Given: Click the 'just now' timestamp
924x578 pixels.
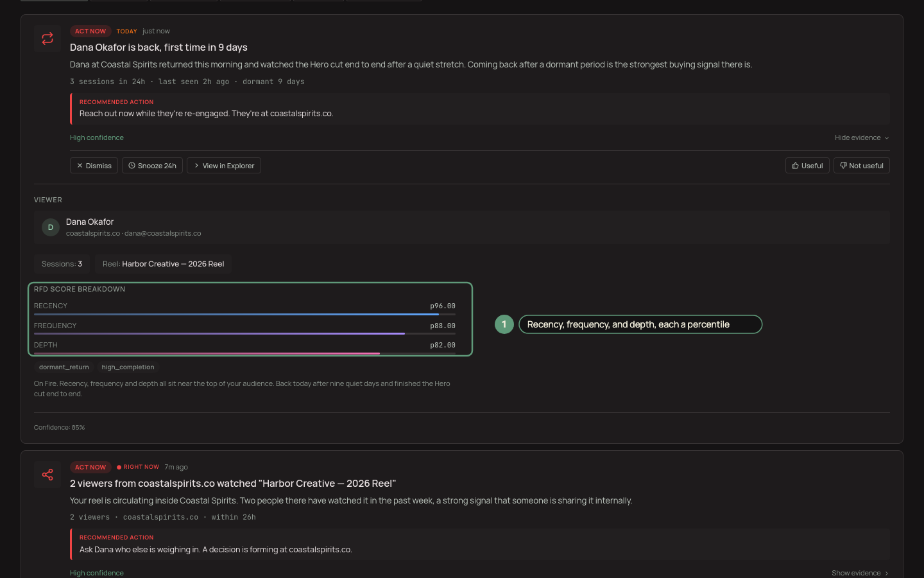Looking at the screenshot, I should pos(156,31).
